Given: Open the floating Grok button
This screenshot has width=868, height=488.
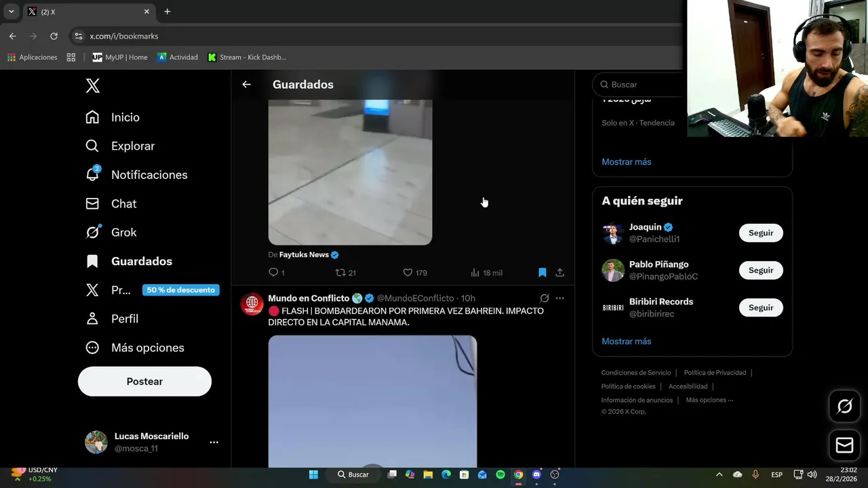Looking at the screenshot, I should [845, 406].
